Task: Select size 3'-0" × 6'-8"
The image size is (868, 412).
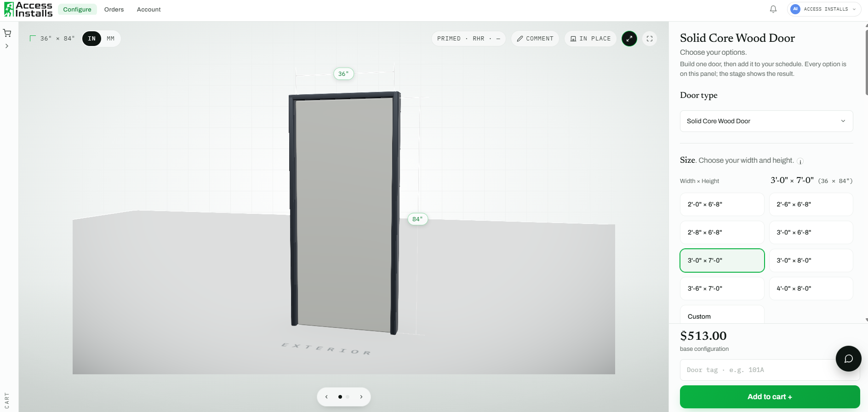Action: pos(811,232)
